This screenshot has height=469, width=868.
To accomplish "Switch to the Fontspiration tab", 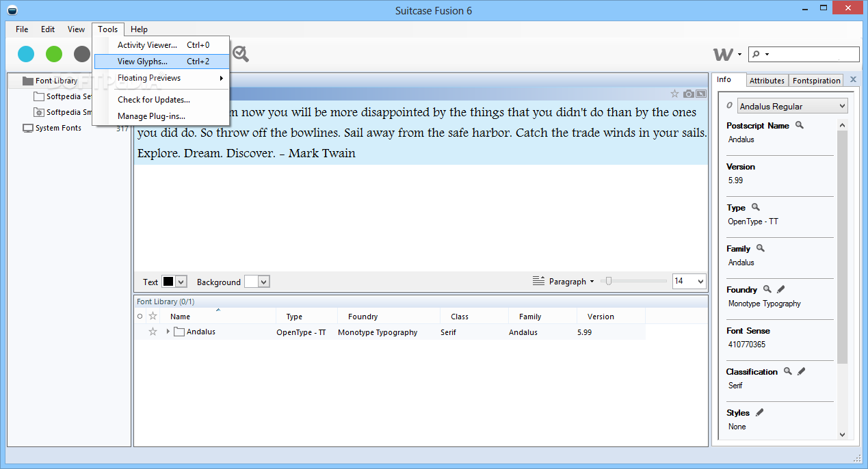I will (x=816, y=81).
